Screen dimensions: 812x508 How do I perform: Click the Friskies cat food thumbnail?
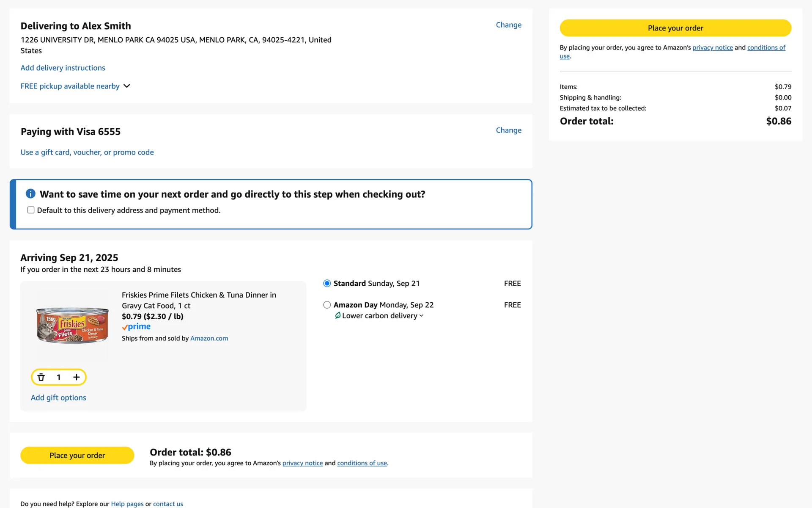pyautogui.click(x=72, y=325)
